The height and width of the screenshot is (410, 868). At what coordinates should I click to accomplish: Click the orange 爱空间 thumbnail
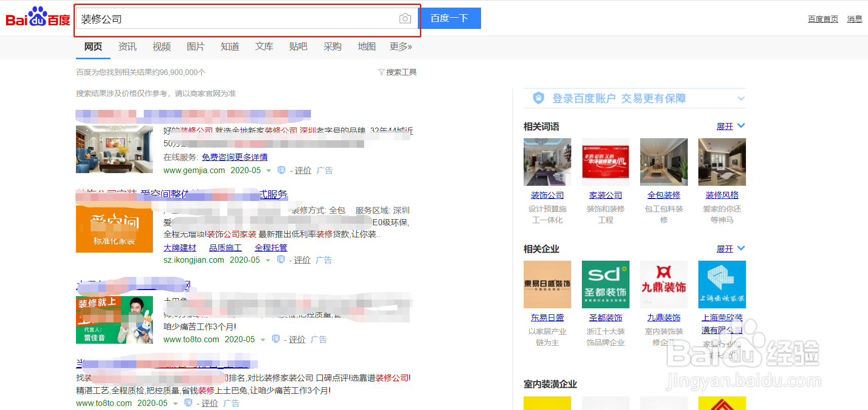[114, 229]
